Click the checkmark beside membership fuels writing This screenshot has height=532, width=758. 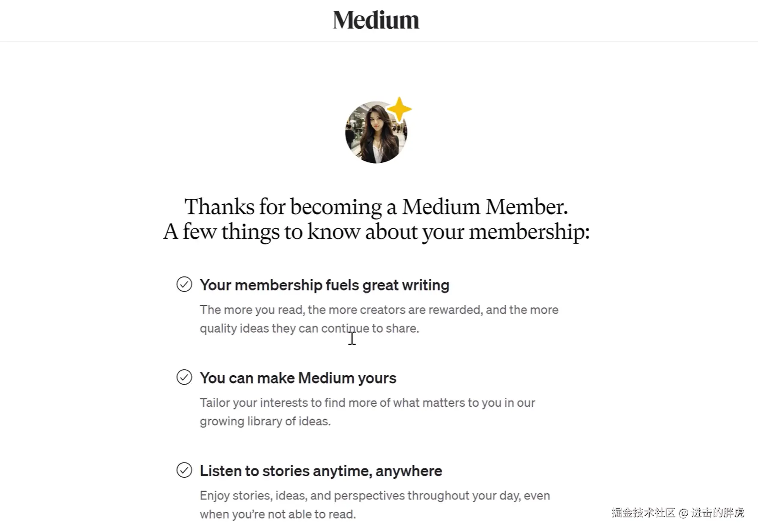coord(184,284)
